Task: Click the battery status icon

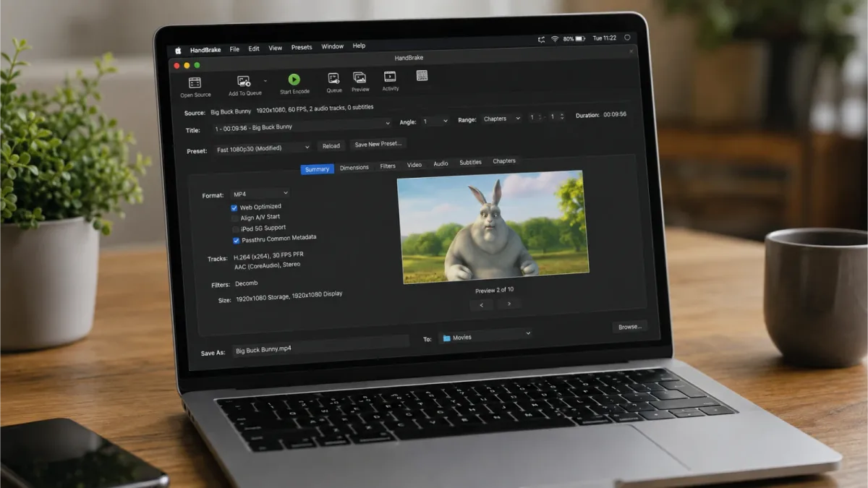Action: click(580, 38)
